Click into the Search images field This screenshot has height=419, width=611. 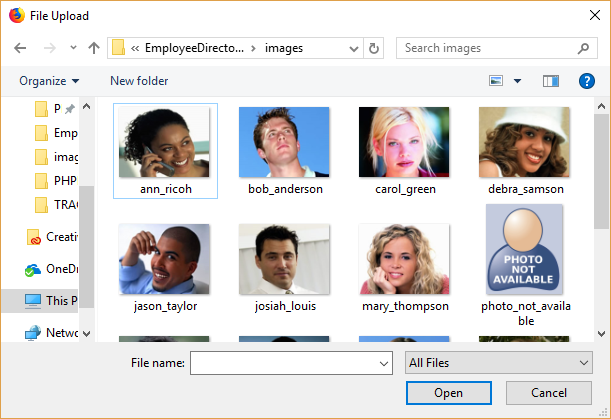(485, 48)
